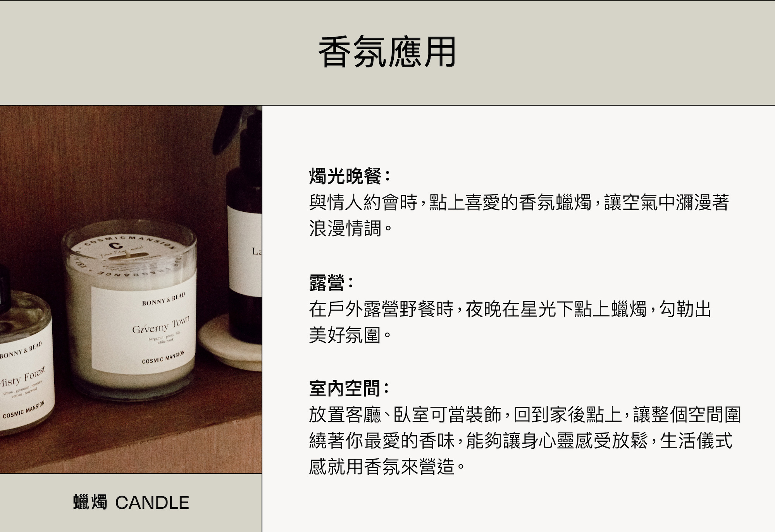The height and width of the screenshot is (532, 775).
Task: Click the COSMIC MANSION text on candle label
Action: pos(163,358)
